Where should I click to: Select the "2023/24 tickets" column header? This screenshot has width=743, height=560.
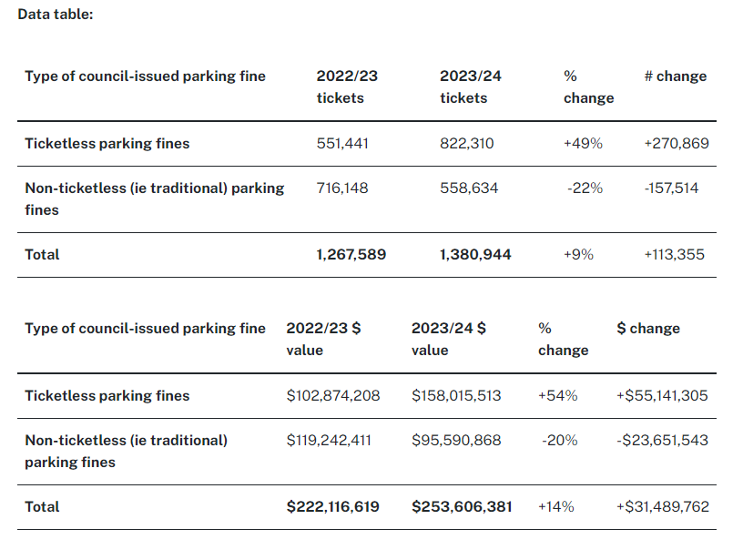(x=470, y=87)
